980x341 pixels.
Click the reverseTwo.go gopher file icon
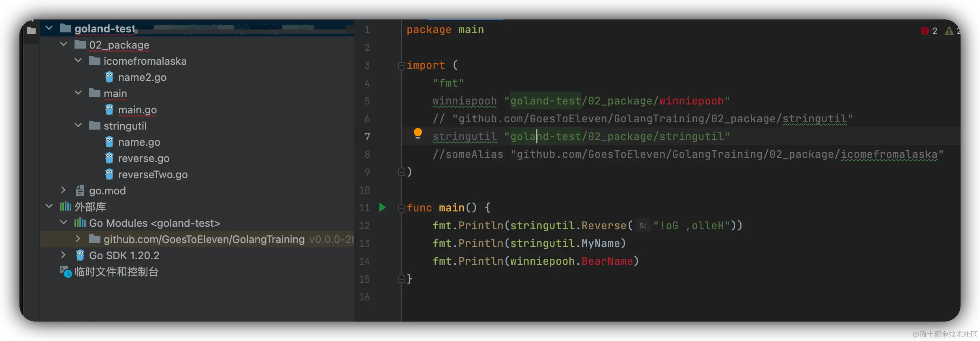point(109,174)
